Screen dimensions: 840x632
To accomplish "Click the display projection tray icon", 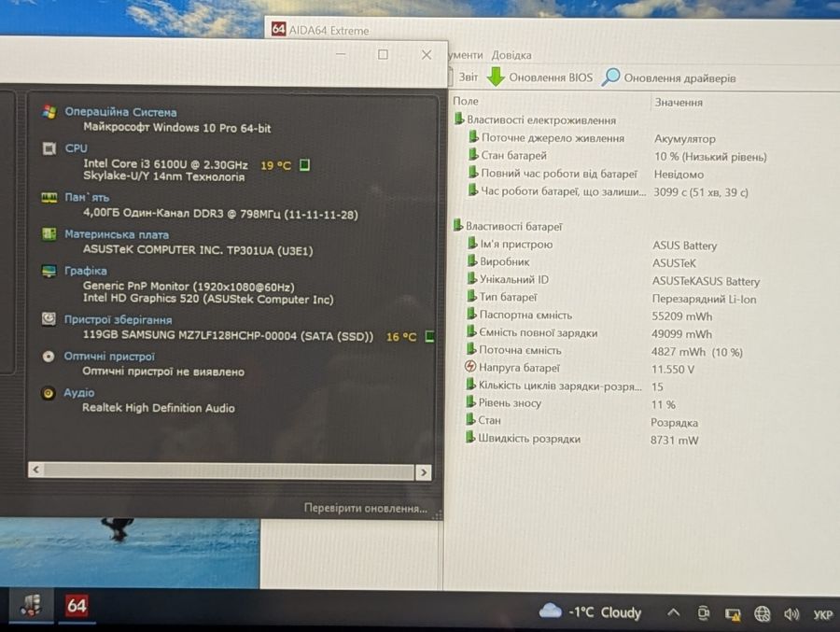I will [733, 614].
